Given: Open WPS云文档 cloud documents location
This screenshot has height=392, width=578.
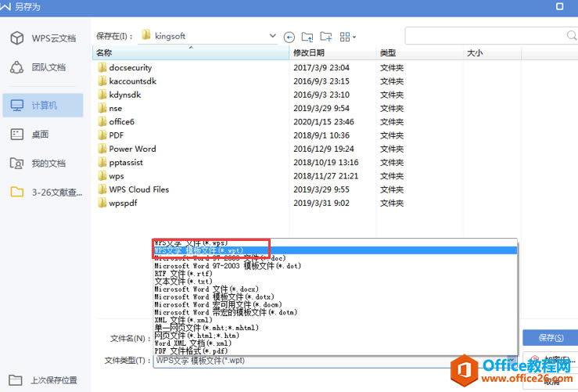Looking at the screenshot, I should point(43,38).
